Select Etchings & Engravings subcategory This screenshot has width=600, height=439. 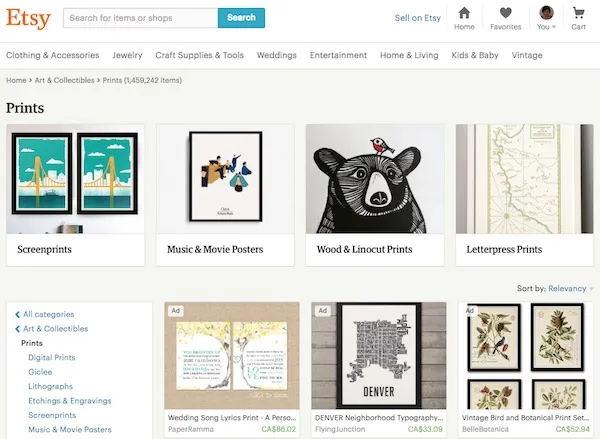click(69, 400)
